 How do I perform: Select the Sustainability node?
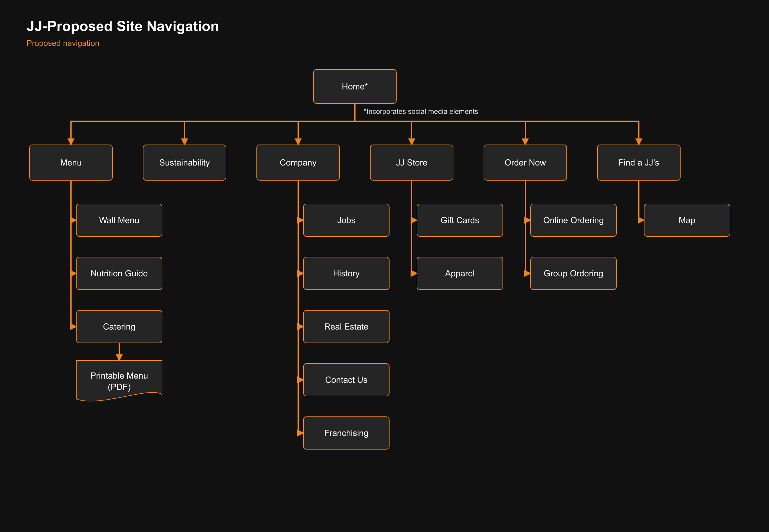(x=185, y=163)
